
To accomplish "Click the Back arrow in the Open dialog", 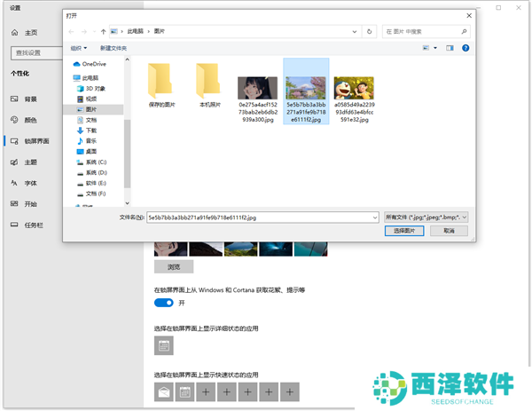I will point(71,32).
